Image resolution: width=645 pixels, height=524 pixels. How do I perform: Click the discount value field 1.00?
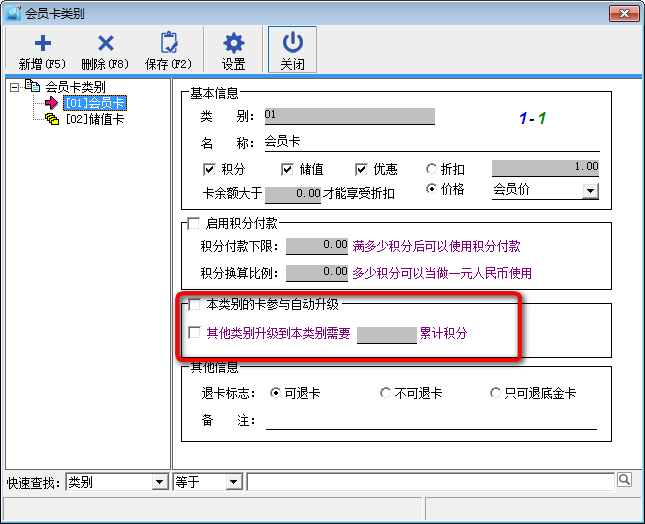pos(545,167)
